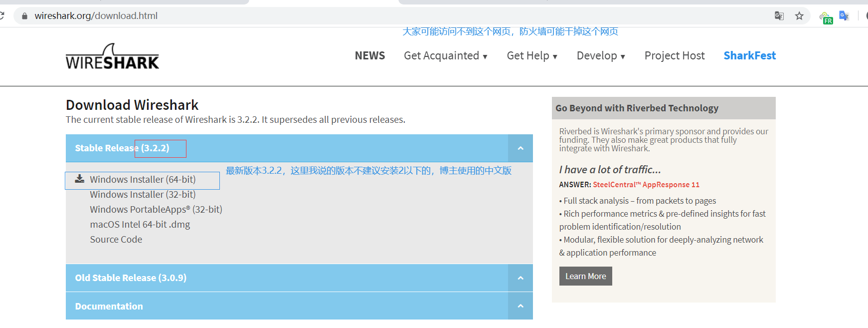Click the translate page icon in address bar
Screen dimensions: 868x328
click(x=779, y=16)
